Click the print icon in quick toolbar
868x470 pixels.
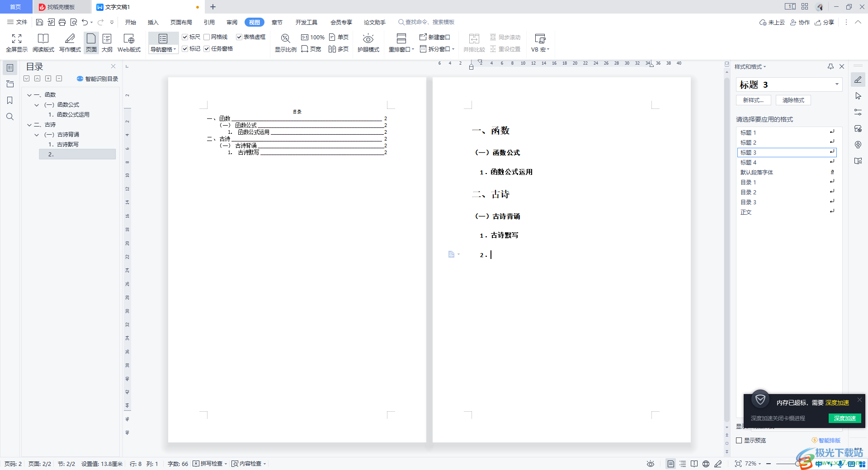[x=62, y=22]
